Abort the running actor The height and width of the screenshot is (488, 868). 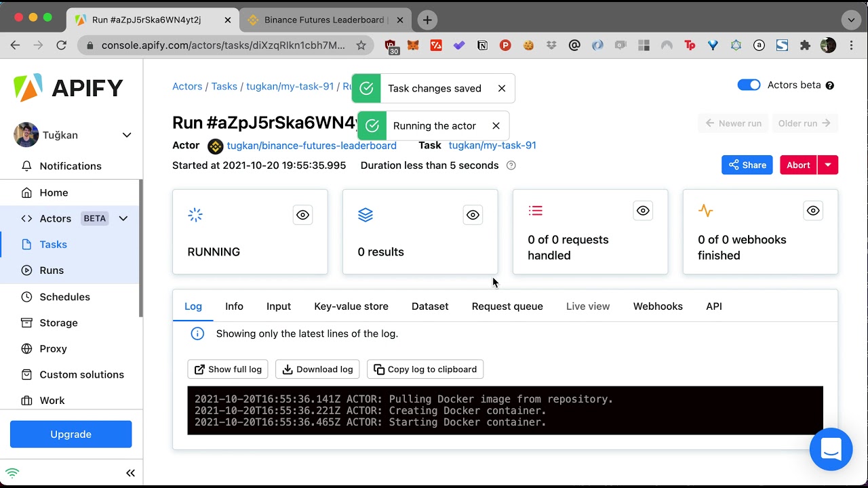click(798, 165)
